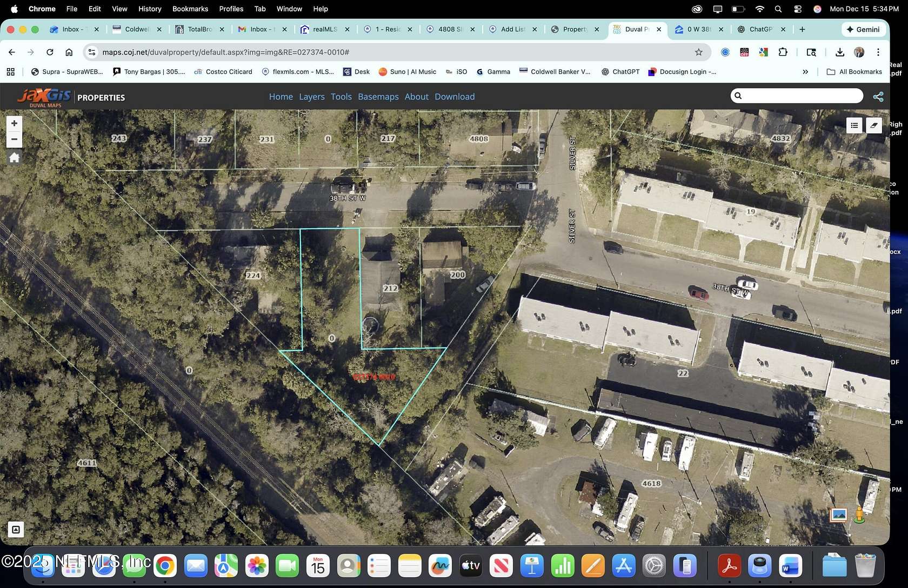This screenshot has height=588, width=908.
Task: Open the Basemaps menu in JaxGIS
Action: (378, 96)
